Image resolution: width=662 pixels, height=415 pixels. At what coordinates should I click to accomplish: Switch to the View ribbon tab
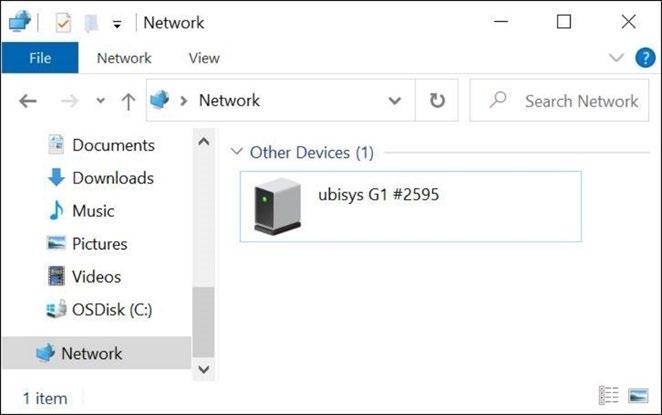204,58
